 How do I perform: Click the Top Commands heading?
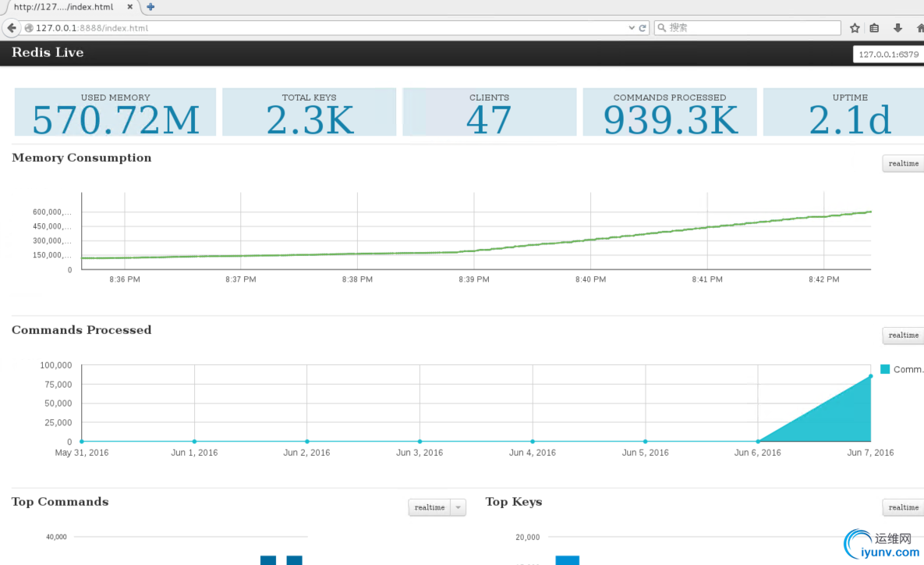60,502
